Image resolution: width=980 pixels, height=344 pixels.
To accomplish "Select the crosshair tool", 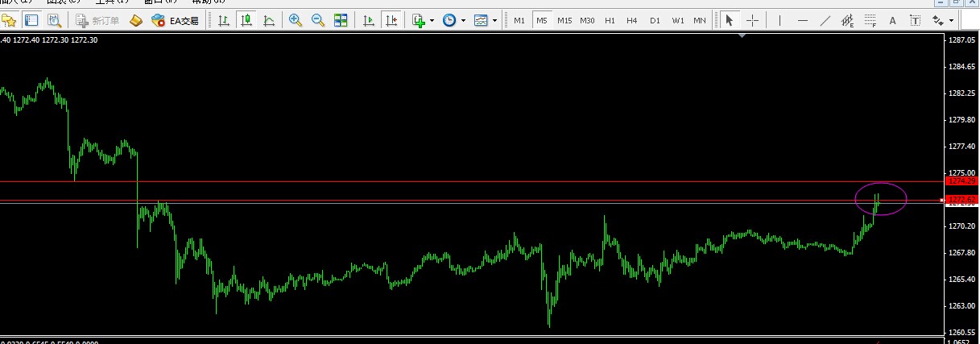I will [752, 20].
